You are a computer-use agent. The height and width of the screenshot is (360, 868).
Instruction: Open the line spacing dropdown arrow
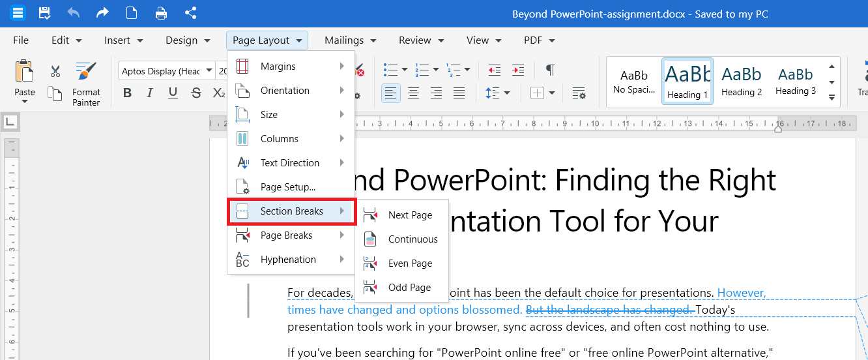pos(507,93)
